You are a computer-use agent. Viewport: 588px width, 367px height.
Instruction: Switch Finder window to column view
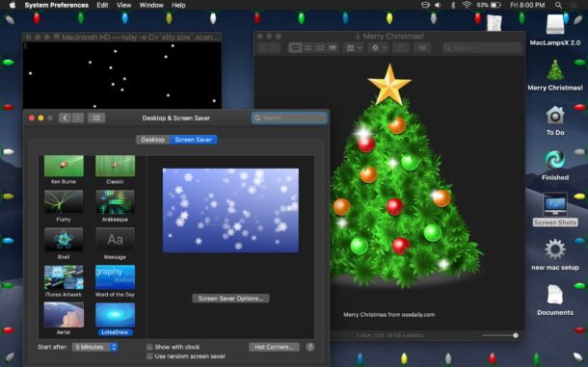point(320,48)
